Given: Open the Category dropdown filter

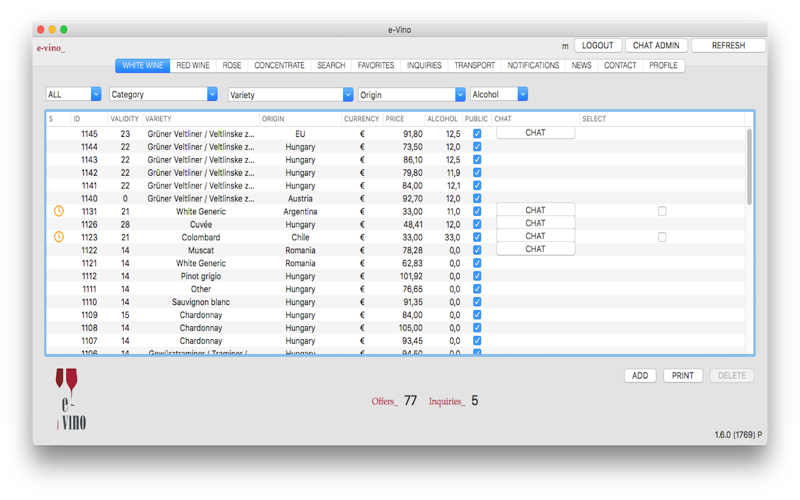Looking at the screenshot, I should click(x=163, y=94).
